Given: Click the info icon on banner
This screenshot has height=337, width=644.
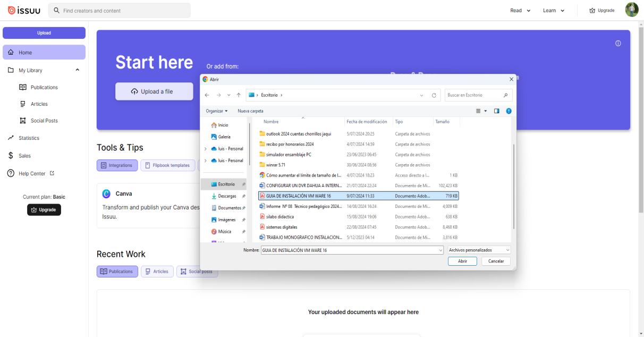Looking at the screenshot, I should click(618, 43).
